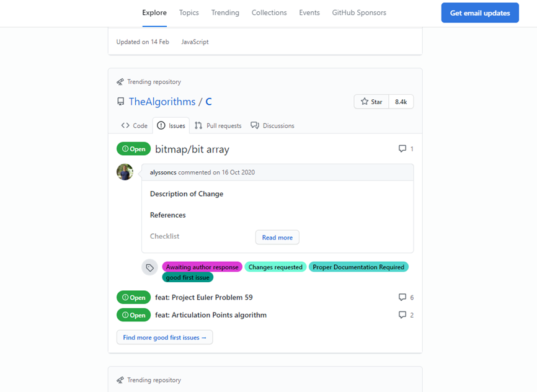The image size is (537, 392).
Task: Click Open badge beside bitmap/bit array
Action: 133,149
